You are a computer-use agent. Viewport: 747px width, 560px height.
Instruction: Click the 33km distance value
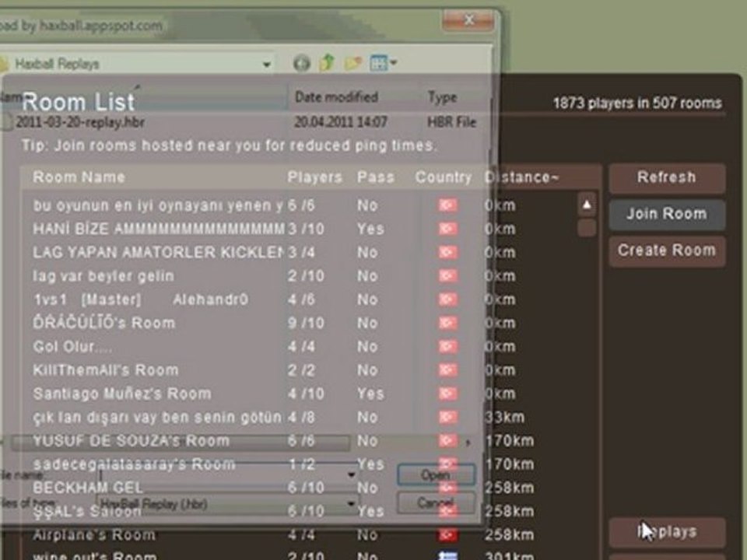coord(504,418)
